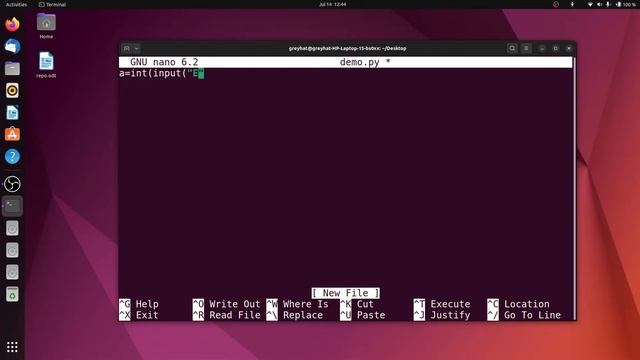Place cursor on the a=int(input( line
The height and width of the screenshot is (360, 640).
click(161, 73)
